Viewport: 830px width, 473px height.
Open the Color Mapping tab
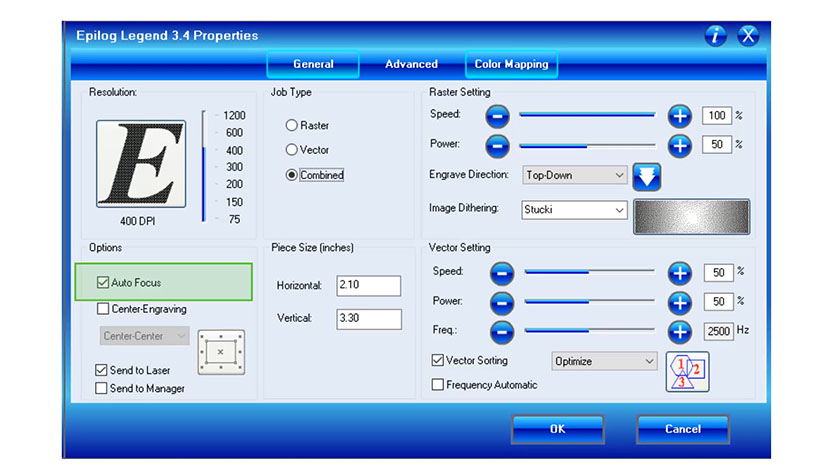pos(511,64)
